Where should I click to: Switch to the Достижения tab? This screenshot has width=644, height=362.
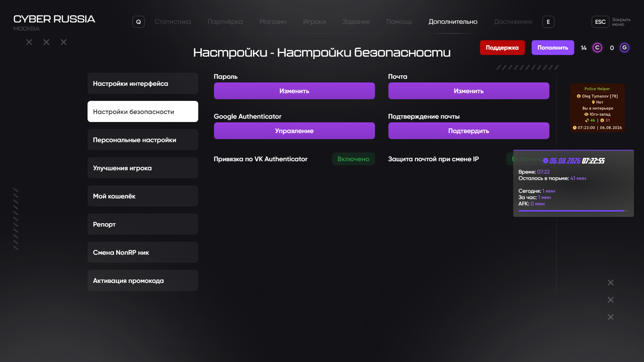tap(513, 22)
